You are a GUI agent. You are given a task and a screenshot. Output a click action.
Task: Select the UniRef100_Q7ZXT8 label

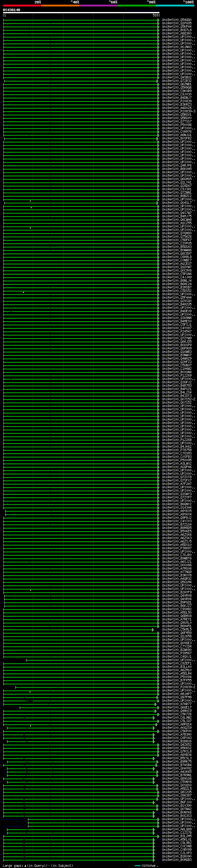coord(177,477)
